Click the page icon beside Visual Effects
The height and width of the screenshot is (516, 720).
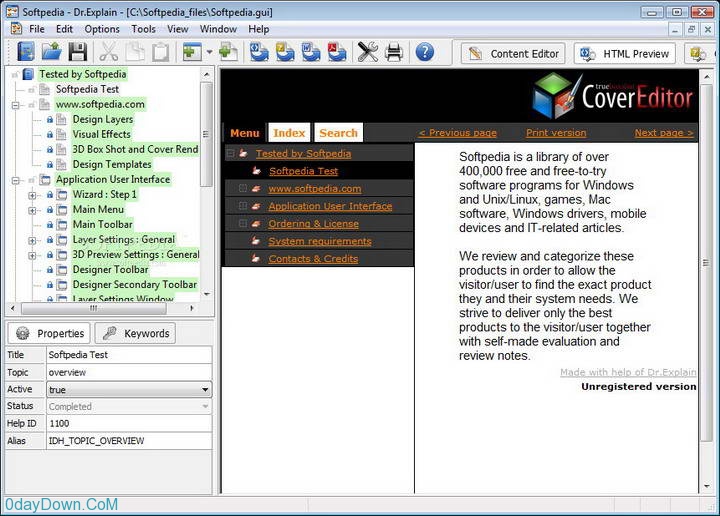pos(61,135)
